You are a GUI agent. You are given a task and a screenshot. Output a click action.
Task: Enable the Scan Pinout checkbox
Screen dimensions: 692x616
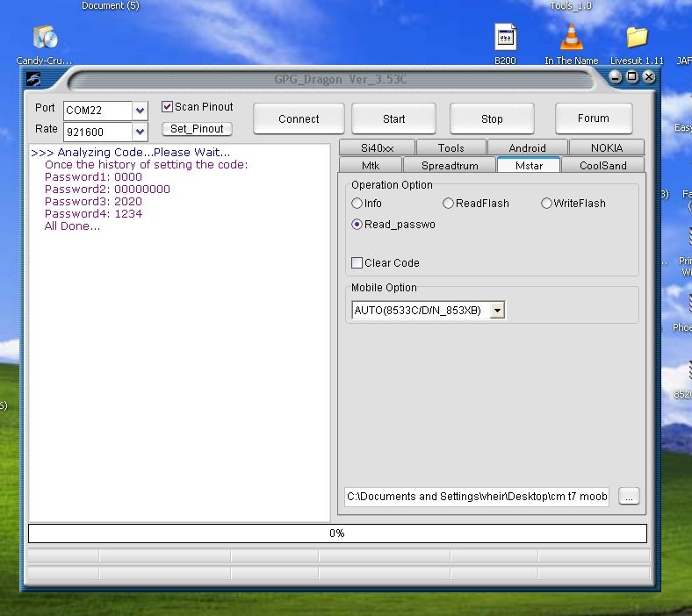point(168,107)
